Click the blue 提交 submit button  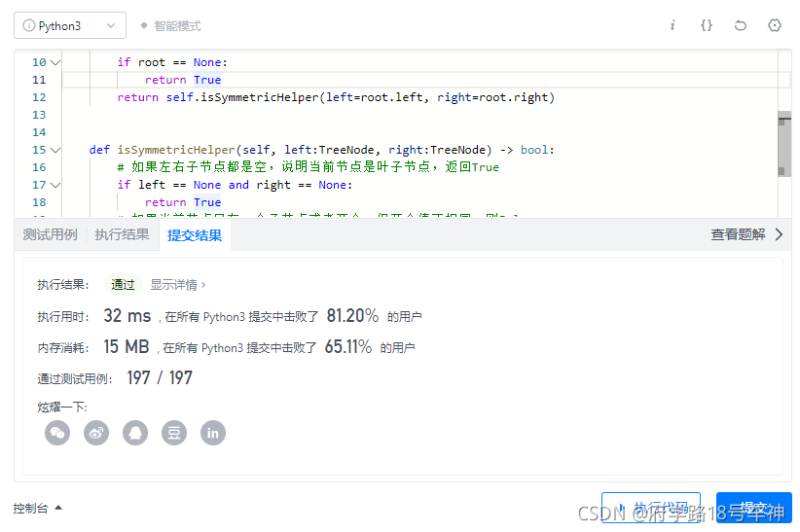pos(754,508)
